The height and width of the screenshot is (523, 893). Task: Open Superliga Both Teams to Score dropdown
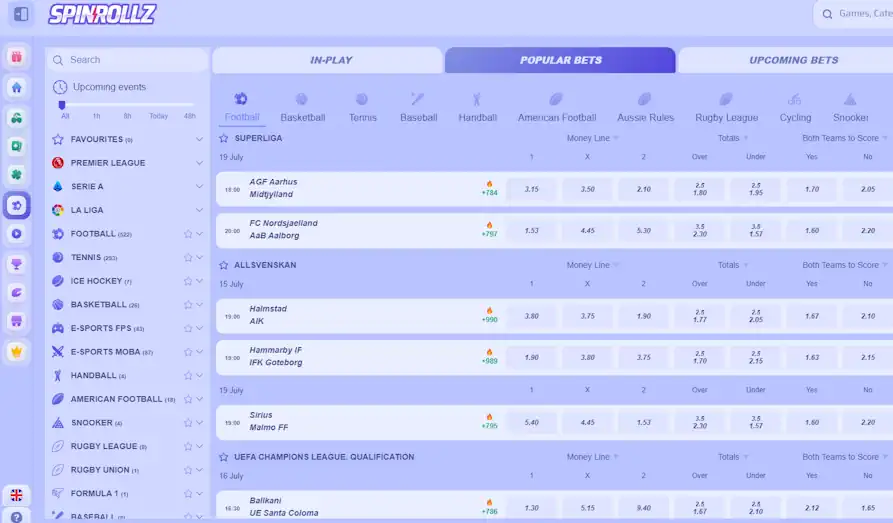[845, 138]
